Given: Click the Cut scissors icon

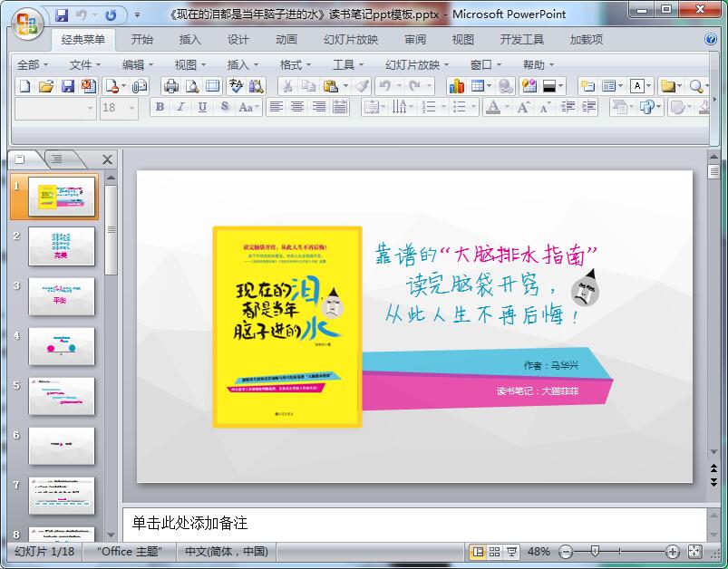Looking at the screenshot, I should [x=287, y=86].
